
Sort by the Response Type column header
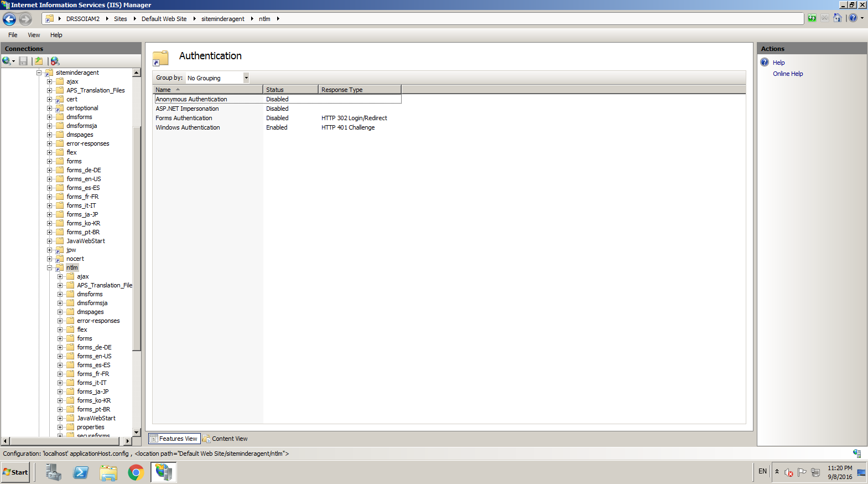pos(360,90)
